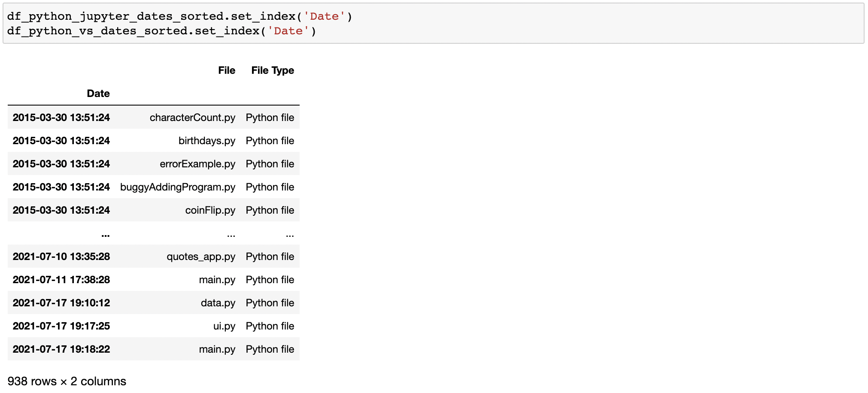The width and height of the screenshot is (868, 393).
Task: Select the file name data.py
Action: click(x=218, y=303)
